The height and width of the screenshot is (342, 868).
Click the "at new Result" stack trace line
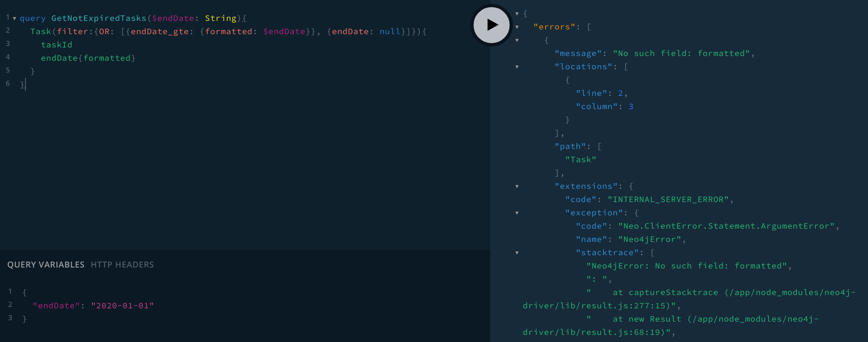(x=671, y=325)
